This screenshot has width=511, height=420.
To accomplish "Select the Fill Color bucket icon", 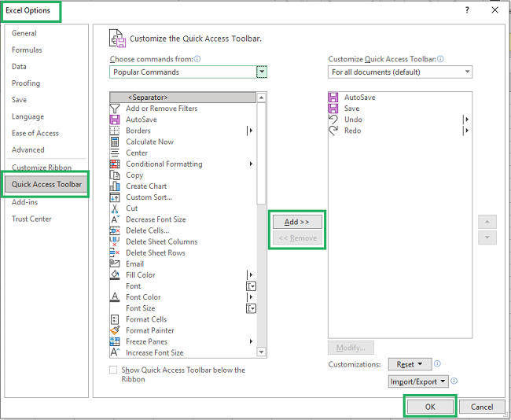I will tap(115, 274).
